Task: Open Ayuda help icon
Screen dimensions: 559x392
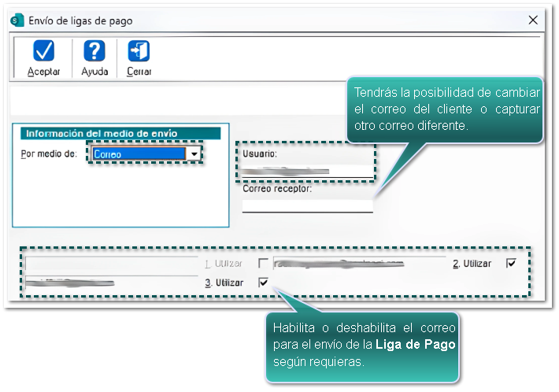Action: coord(94,50)
